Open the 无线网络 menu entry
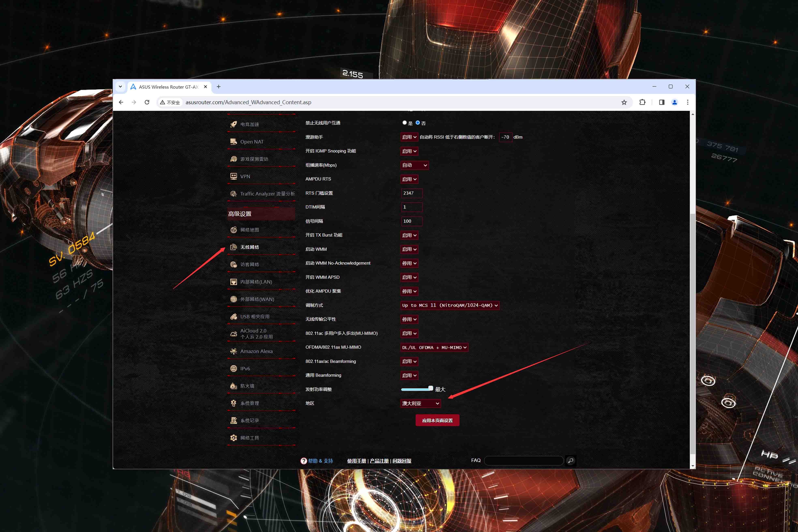Viewport: 798px width, 532px height. (261, 247)
